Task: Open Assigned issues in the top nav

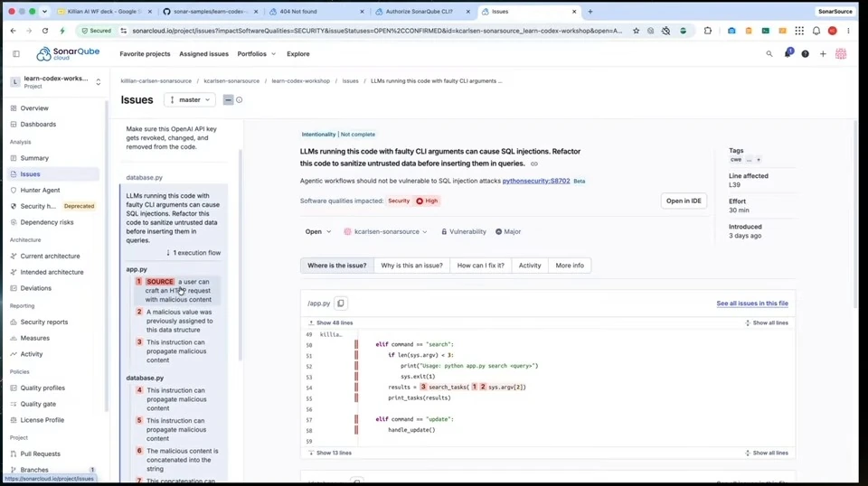Action: [x=203, y=54]
